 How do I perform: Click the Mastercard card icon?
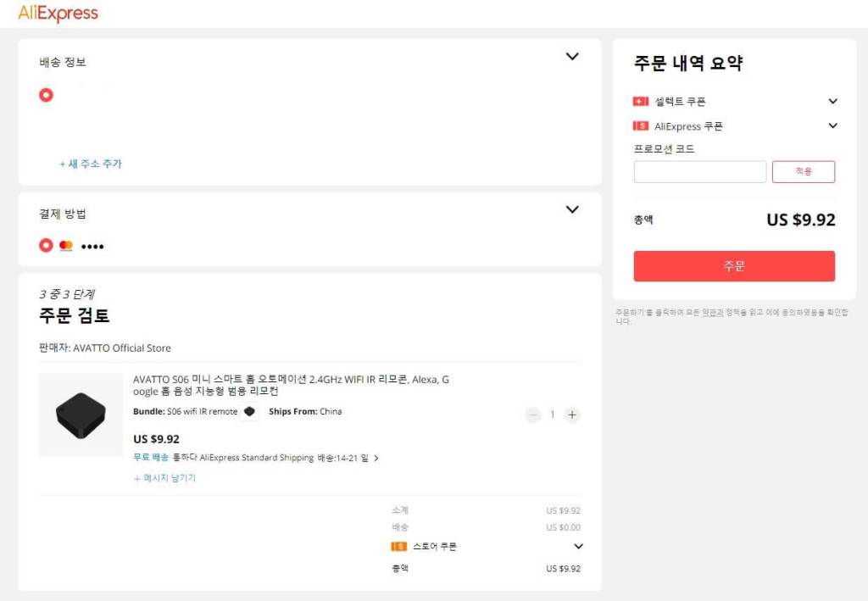(66, 246)
